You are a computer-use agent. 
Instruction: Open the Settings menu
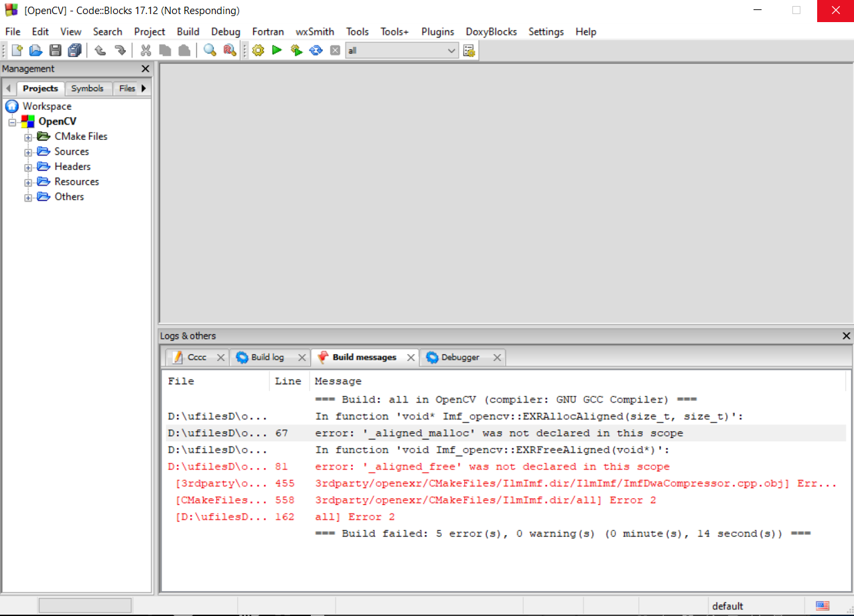[x=546, y=31]
